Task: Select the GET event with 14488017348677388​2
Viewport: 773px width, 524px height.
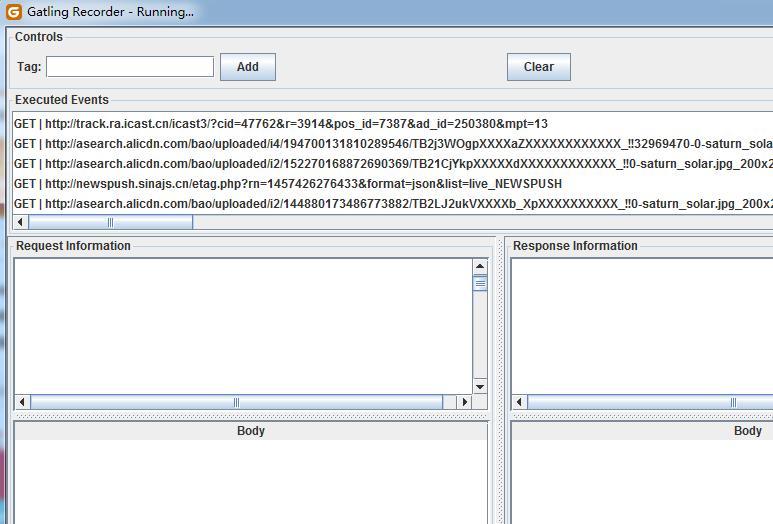Action: click(x=393, y=204)
